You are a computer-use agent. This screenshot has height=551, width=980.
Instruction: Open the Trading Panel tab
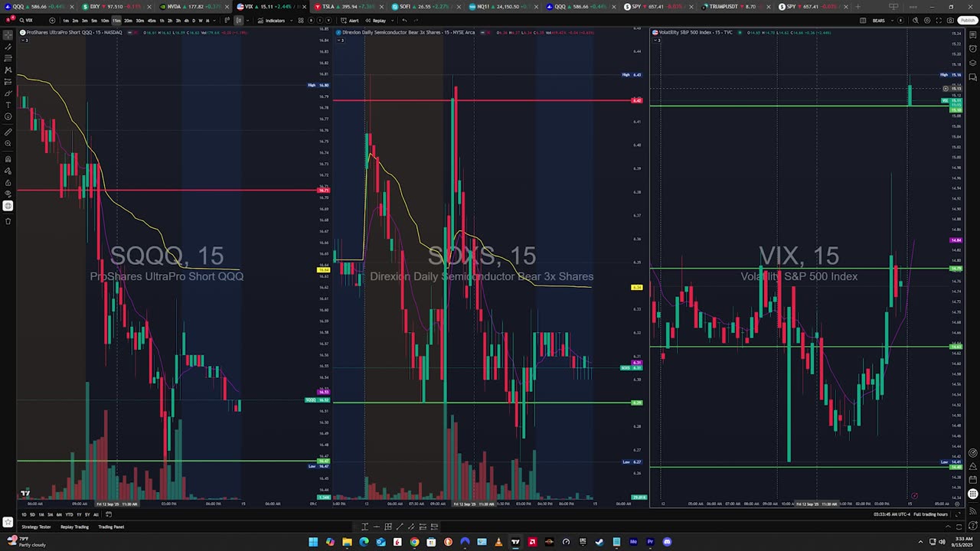tap(110, 527)
